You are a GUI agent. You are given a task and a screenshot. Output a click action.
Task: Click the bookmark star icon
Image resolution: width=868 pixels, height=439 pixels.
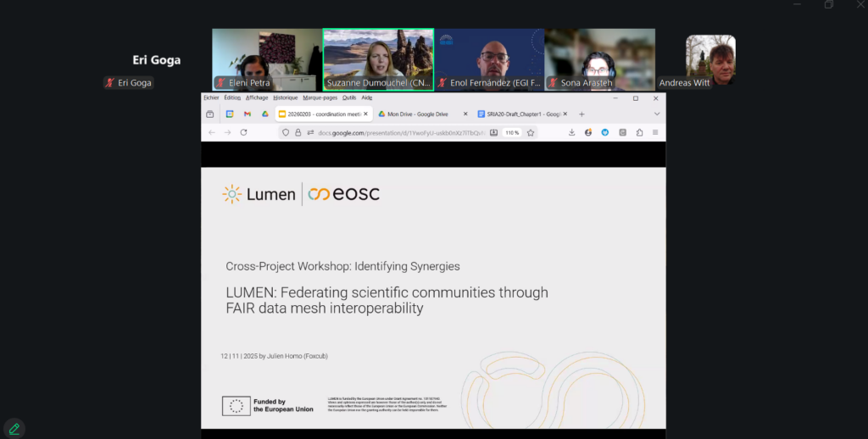(x=531, y=132)
